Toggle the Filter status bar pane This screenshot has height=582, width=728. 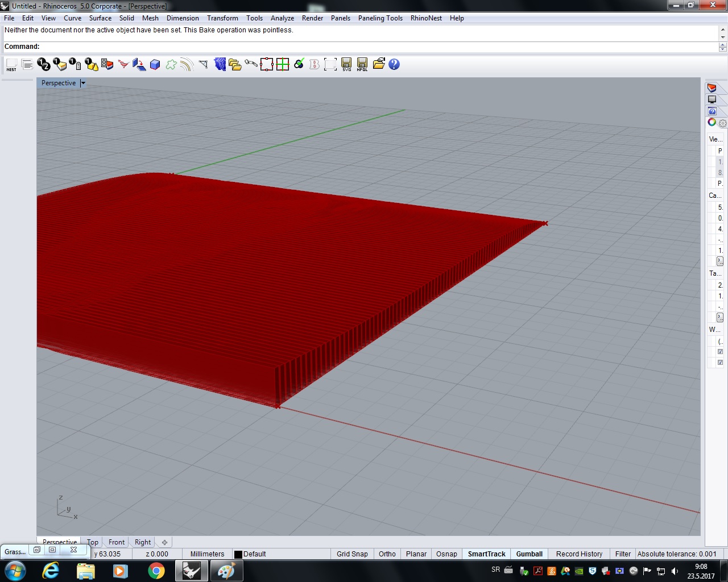(623, 554)
